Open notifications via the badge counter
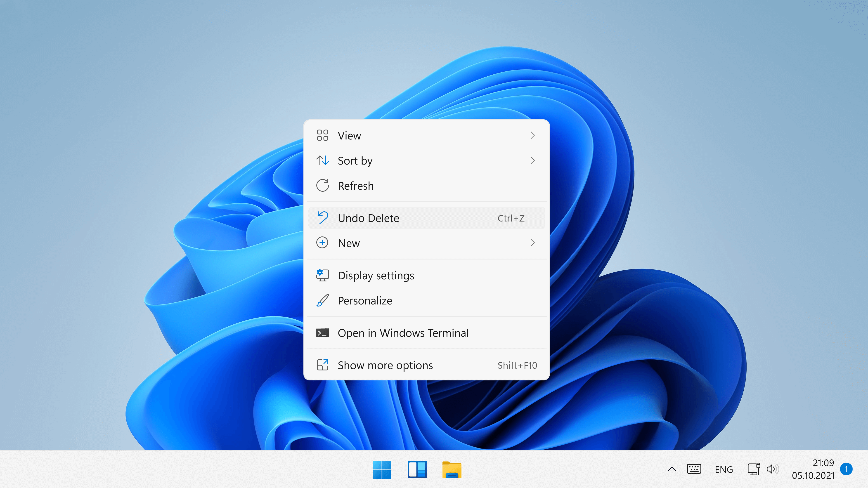The width and height of the screenshot is (868, 488). click(847, 469)
